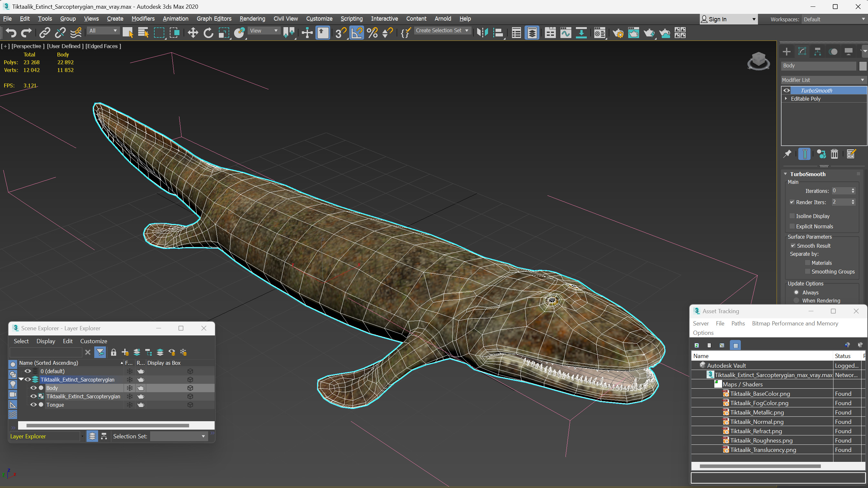Screen dimensions: 868x488
Task: Click Asset Tracking horizontal scrollbar
Action: click(x=760, y=466)
